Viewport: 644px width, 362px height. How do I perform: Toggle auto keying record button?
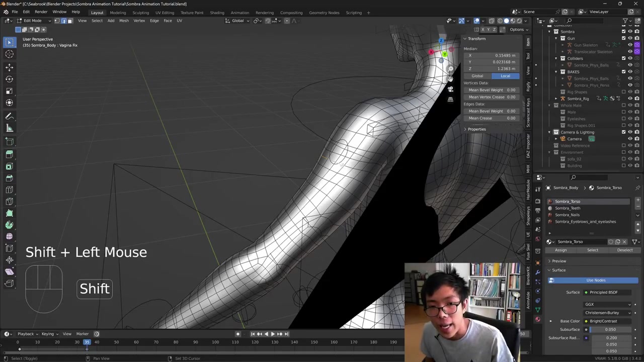238,334
